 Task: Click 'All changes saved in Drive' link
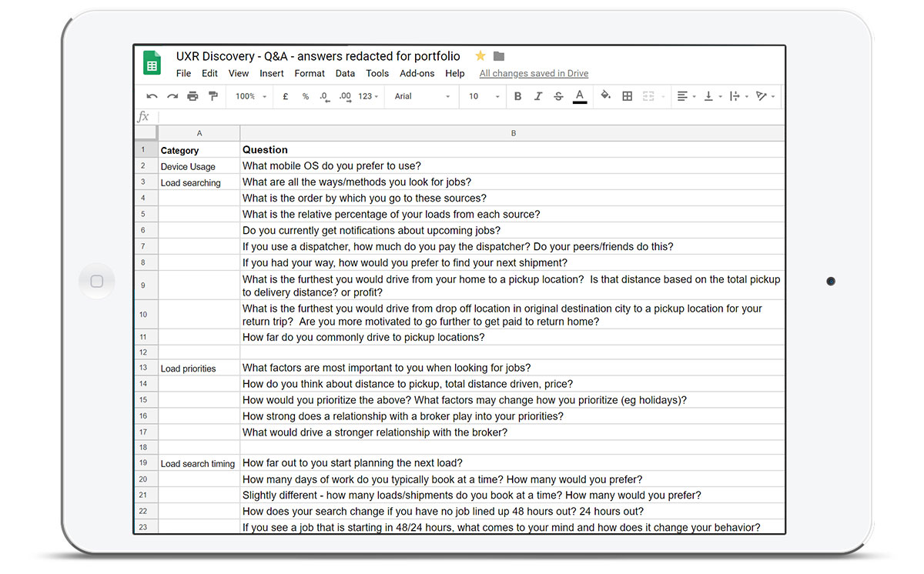tap(534, 74)
